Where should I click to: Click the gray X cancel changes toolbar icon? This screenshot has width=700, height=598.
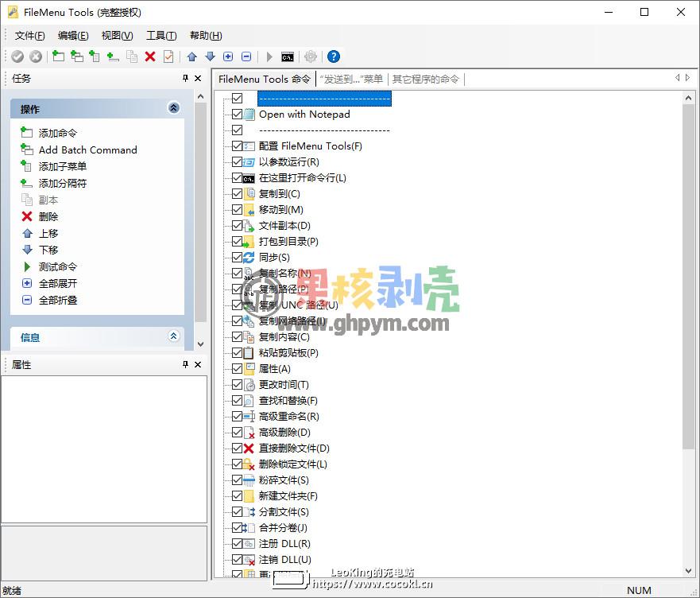[x=36, y=56]
